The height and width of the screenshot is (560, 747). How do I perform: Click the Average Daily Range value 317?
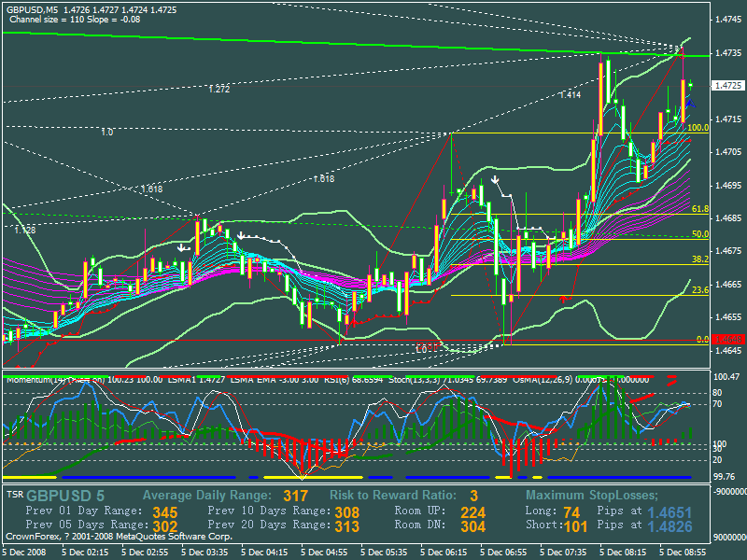[295, 496]
